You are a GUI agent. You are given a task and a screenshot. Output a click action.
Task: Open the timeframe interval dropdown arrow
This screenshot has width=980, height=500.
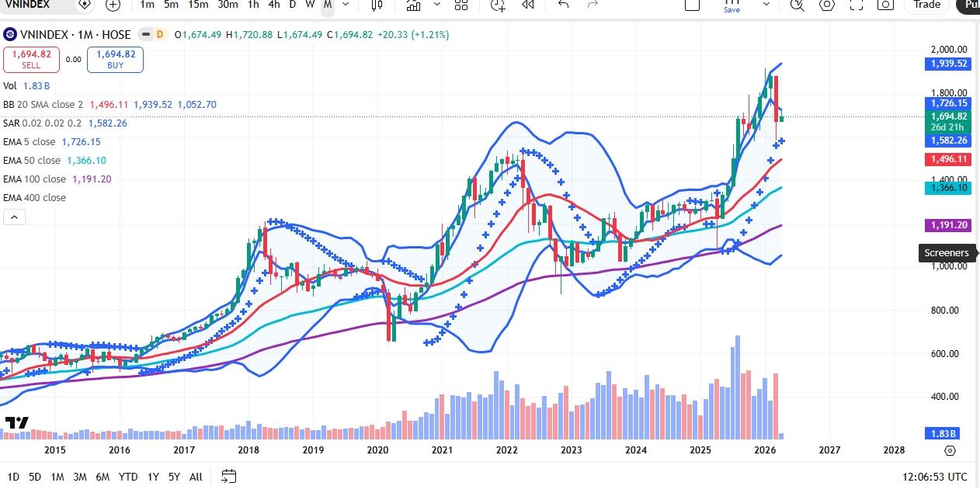[x=346, y=5]
